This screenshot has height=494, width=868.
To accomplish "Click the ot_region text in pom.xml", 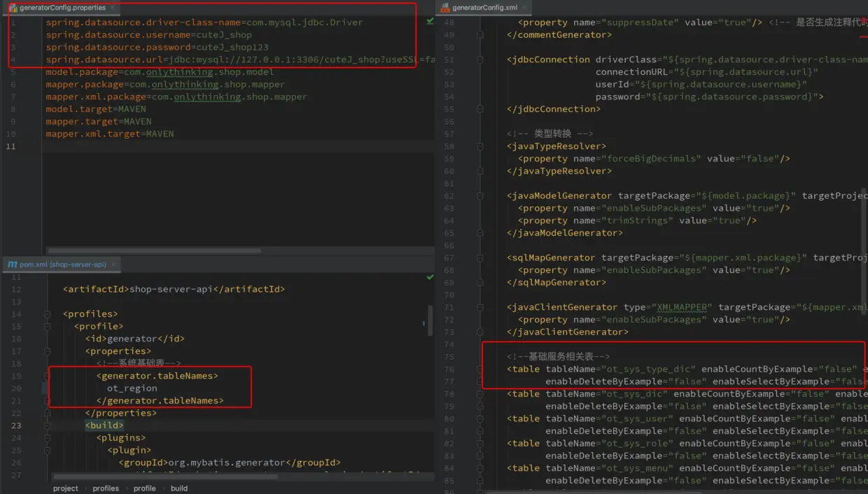I will coord(132,388).
